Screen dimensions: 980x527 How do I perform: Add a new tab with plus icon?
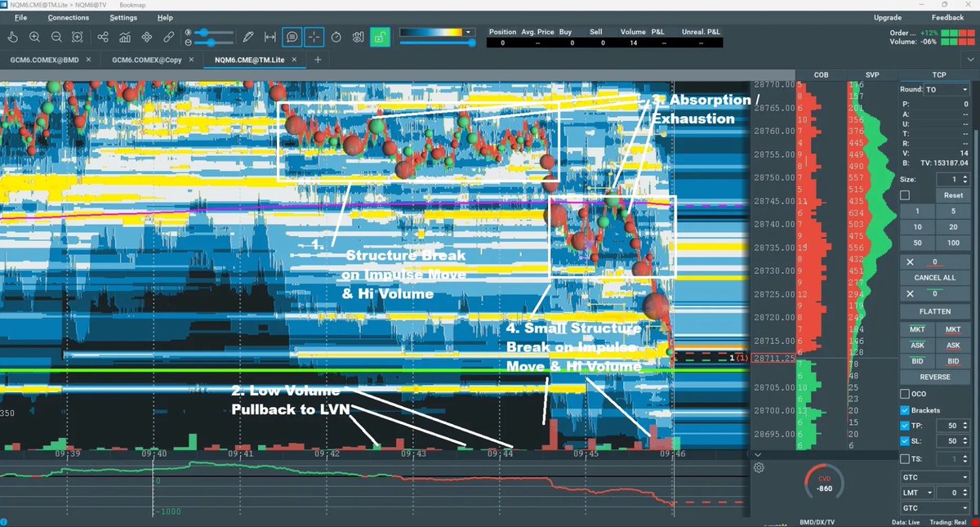(318, 60)
